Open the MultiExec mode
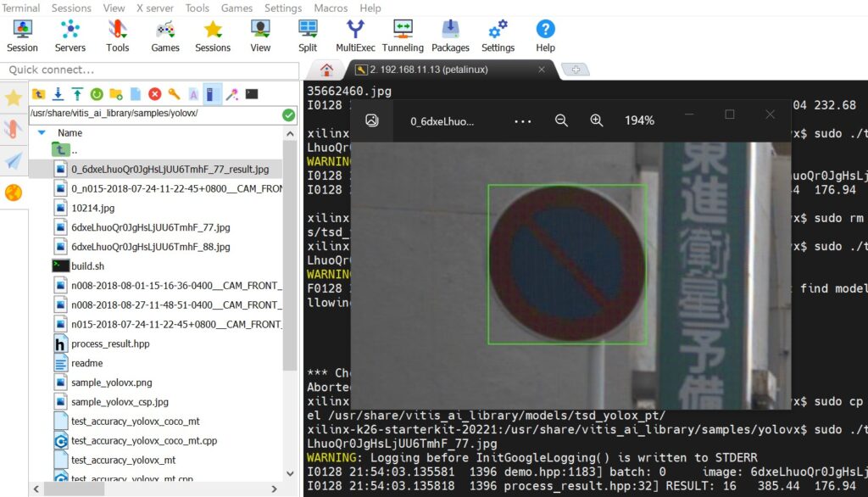This screenshot has width=868, height=497. pyautogui.click(x=355, y=34)
